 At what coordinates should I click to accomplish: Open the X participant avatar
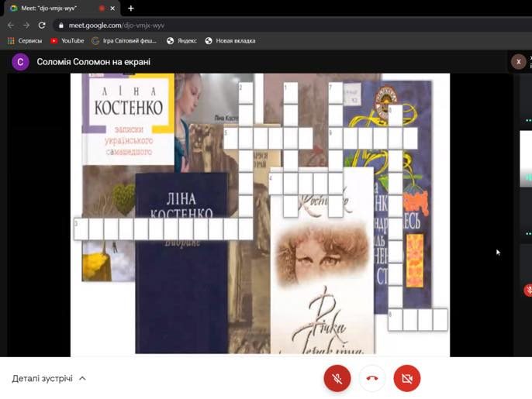click(519, 62)
